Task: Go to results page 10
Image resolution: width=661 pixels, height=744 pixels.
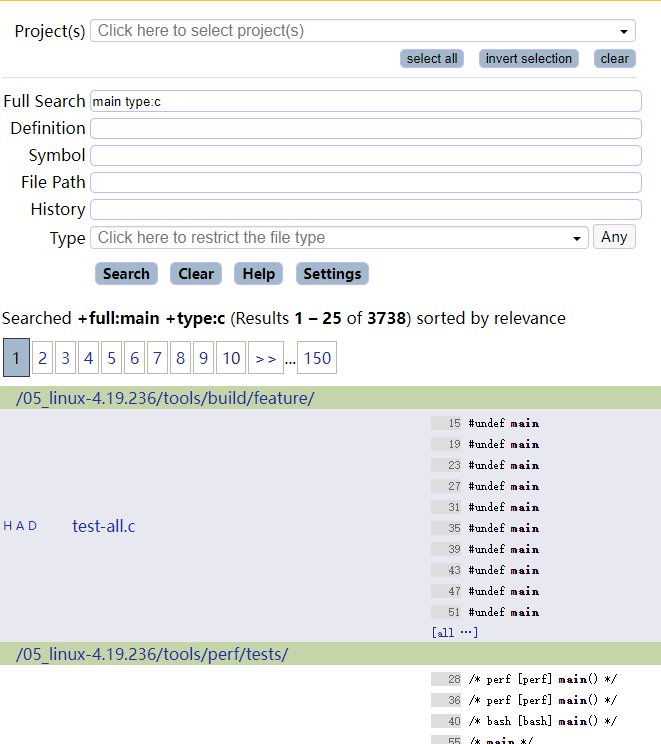Action: pos(231,358)
